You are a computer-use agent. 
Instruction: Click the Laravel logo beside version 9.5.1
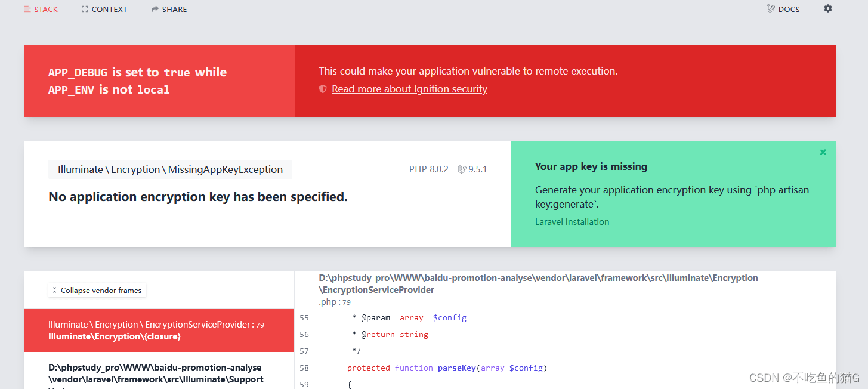(x=462, y=169)
